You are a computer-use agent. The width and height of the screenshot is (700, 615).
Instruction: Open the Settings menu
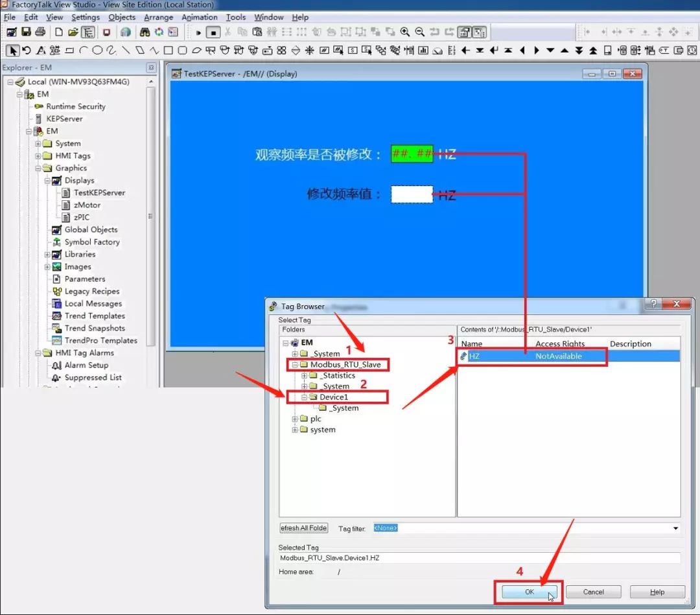pyautogui.click(x=86, y=17)
